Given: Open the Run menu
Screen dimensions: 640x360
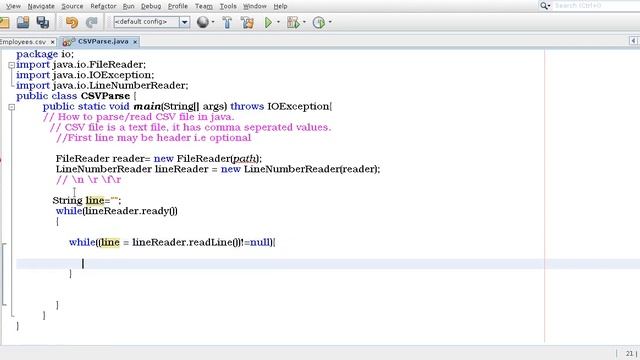Looking at the screenshot, I should [128, 6].
